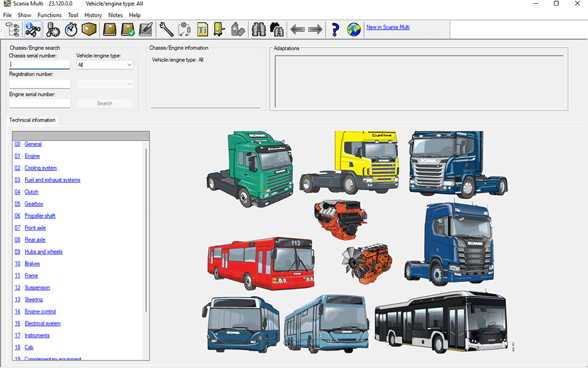Click the wrench tool icon
The image size is (588, 368).
[x=166, y=29]
